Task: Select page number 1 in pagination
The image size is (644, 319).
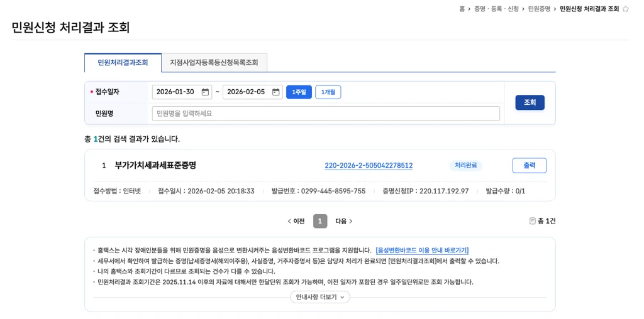Action: pos(320,221)
